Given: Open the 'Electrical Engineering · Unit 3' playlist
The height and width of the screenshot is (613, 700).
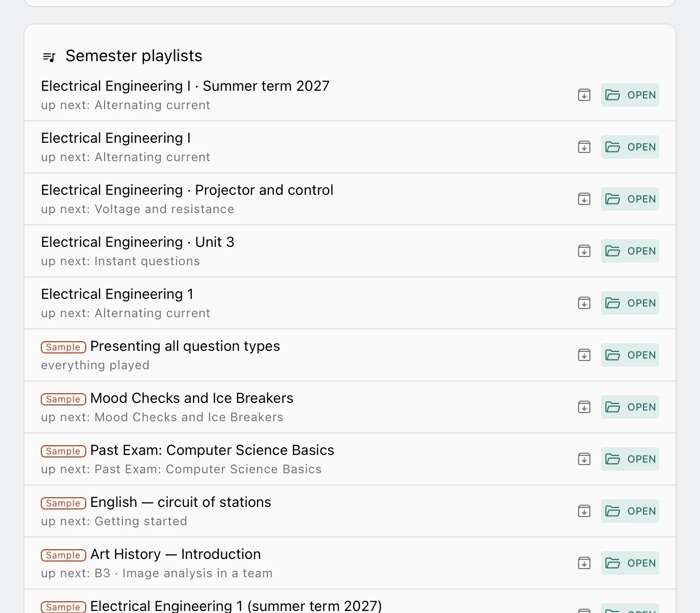Looking at the screenshot, I should click(x=630, y=251).
